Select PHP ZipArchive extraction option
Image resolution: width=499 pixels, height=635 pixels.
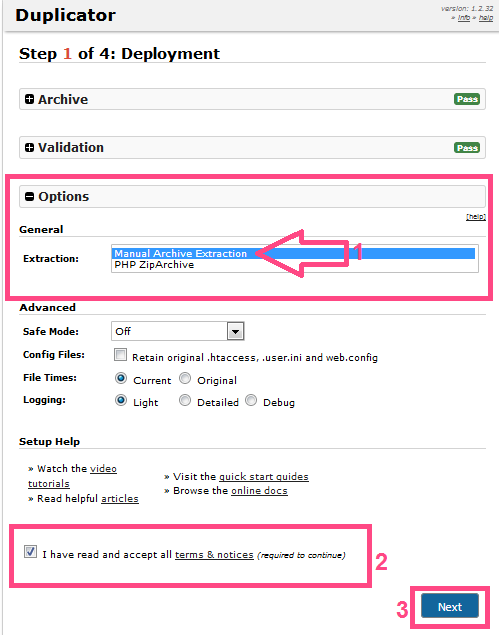[154, 265]
